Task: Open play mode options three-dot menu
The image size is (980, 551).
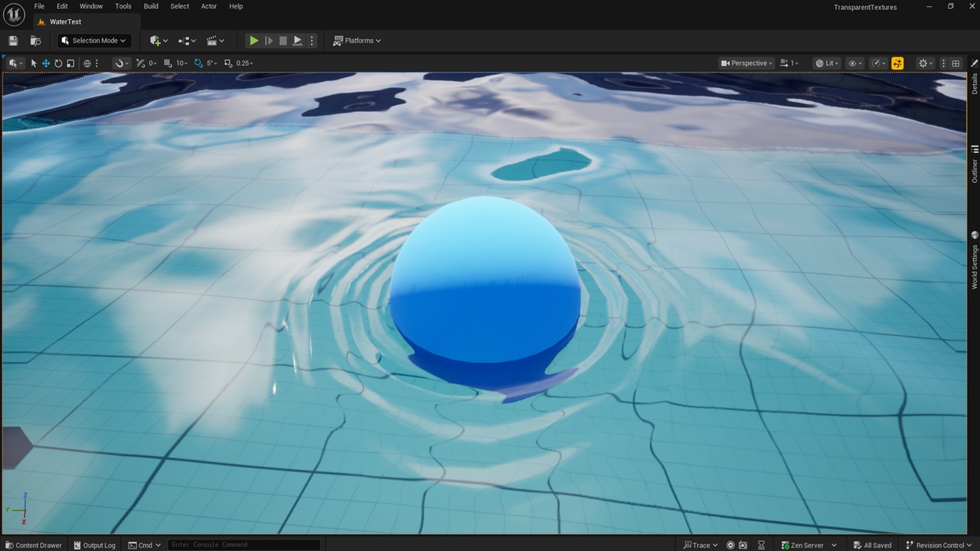Action: (x=311, y=41)
